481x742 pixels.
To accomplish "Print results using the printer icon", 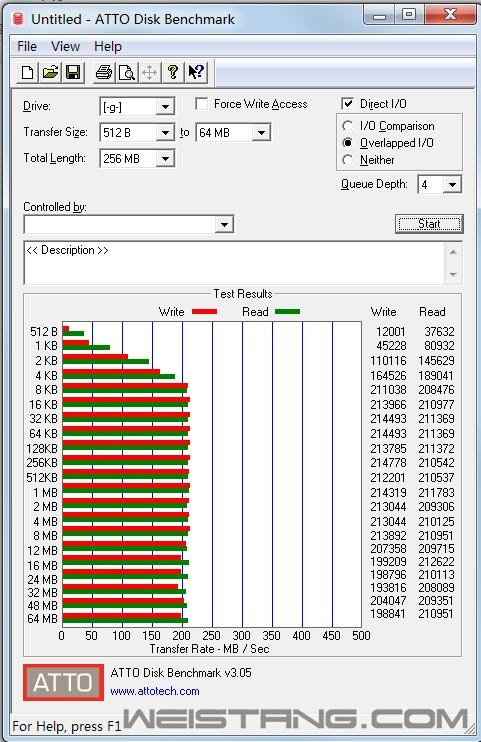I will [104, 72].
